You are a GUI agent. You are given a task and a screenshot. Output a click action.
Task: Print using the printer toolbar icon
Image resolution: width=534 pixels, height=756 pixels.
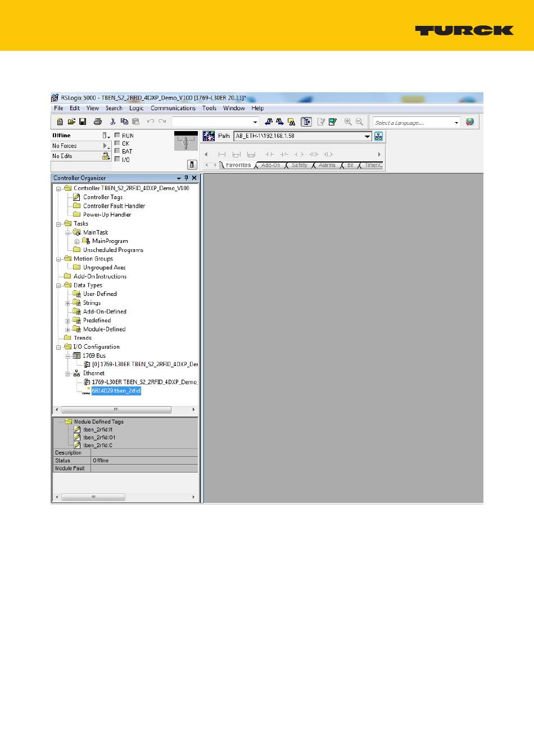[x=98, y=121]
